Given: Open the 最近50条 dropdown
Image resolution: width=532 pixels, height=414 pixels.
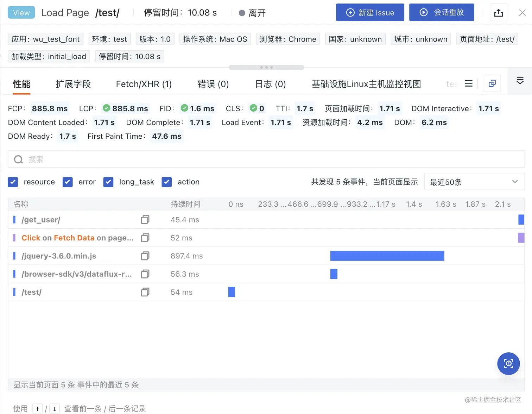Looking at the screenshot, I should [474, 182].
